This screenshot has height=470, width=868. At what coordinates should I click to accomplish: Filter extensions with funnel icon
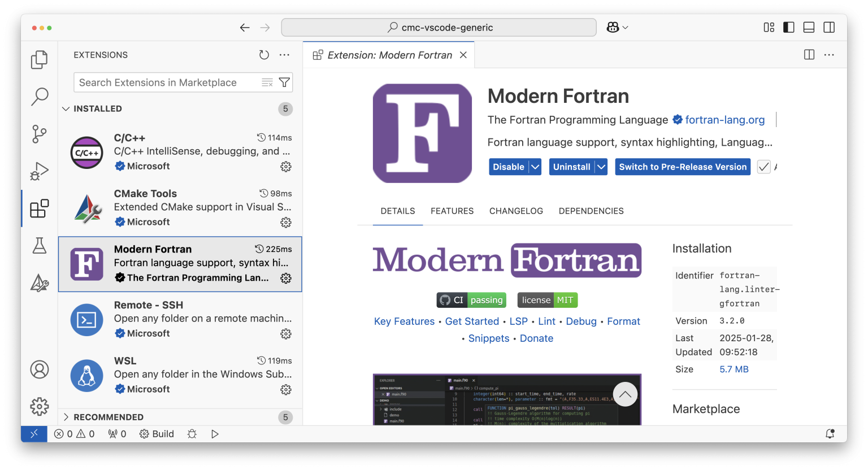[285, 82]
